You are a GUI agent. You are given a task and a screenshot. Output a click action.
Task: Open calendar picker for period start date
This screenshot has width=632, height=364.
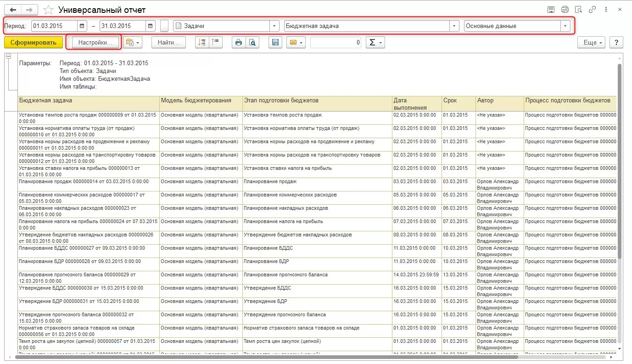[x=82, y=26]
